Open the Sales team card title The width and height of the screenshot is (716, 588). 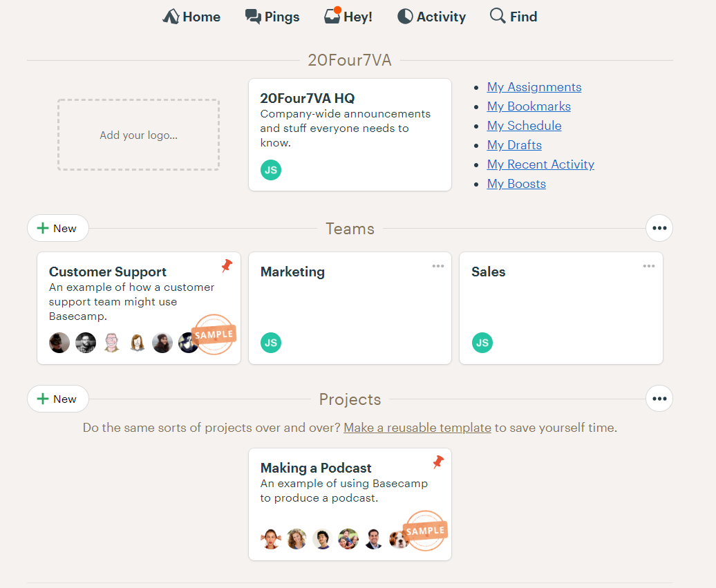pyautogui.click(x=488, y=272)
